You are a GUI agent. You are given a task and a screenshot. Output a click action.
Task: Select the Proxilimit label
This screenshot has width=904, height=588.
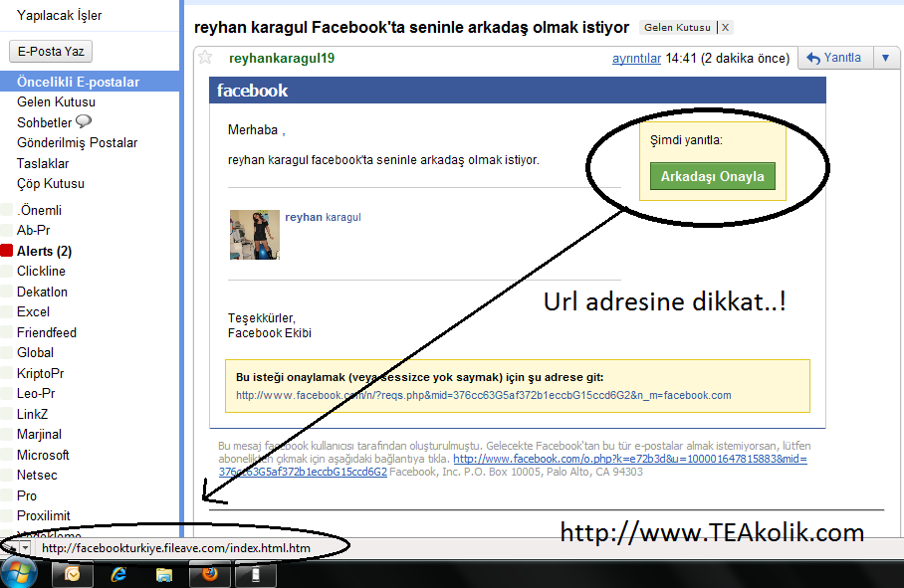(x=43, y=516)
